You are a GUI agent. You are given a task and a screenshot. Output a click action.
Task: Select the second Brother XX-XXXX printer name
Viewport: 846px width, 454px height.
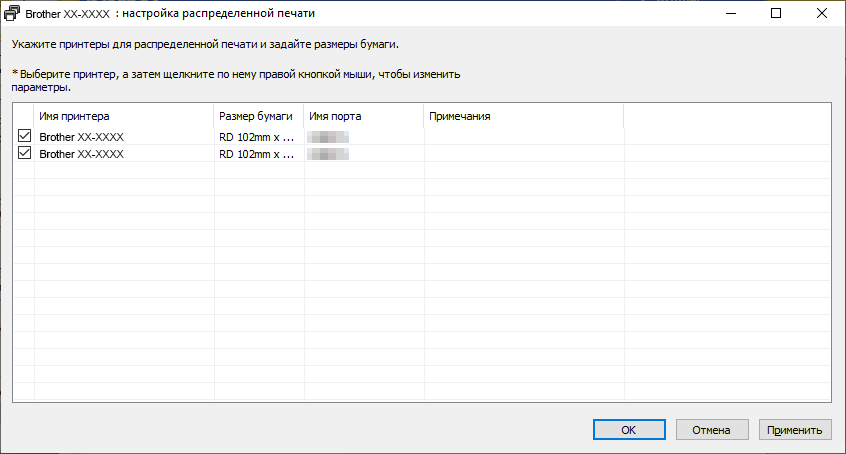click(x=81, y=155)
